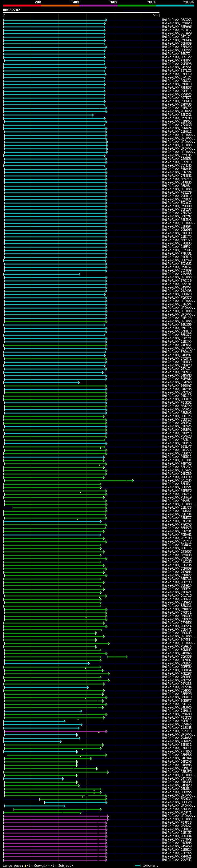This screenshot has width=197, height=868.
Task: Open hit UniRef100_C1EGT0
Action: coord(177,108)
